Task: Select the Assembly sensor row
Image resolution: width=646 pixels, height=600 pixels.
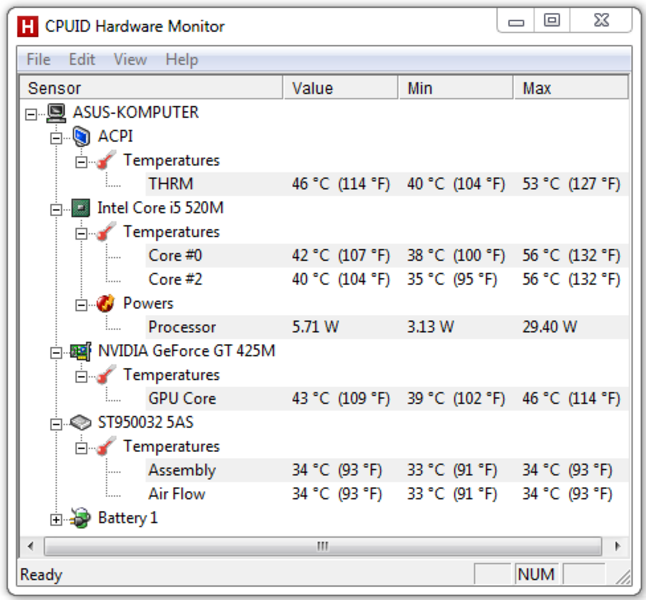Action: [x=387, y=470]
